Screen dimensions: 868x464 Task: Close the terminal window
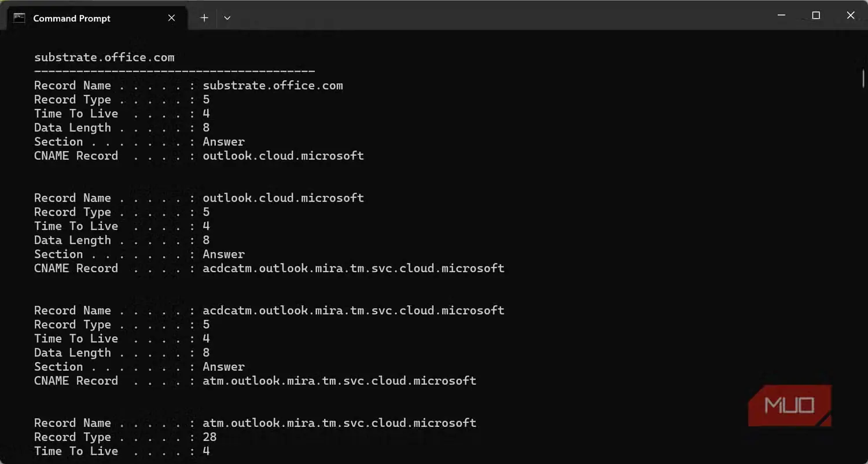pyautogui.click(x=851, y=16)
